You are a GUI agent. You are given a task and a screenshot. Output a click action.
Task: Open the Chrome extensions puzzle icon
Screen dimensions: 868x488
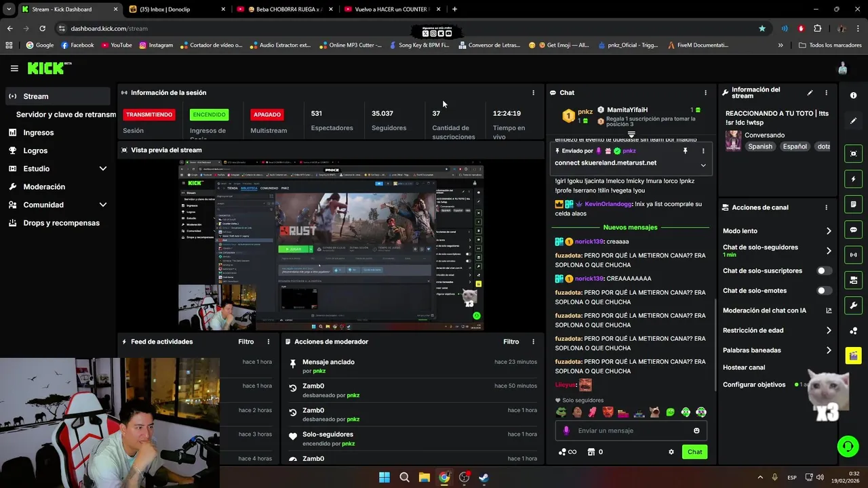click(x=817, y=28)
